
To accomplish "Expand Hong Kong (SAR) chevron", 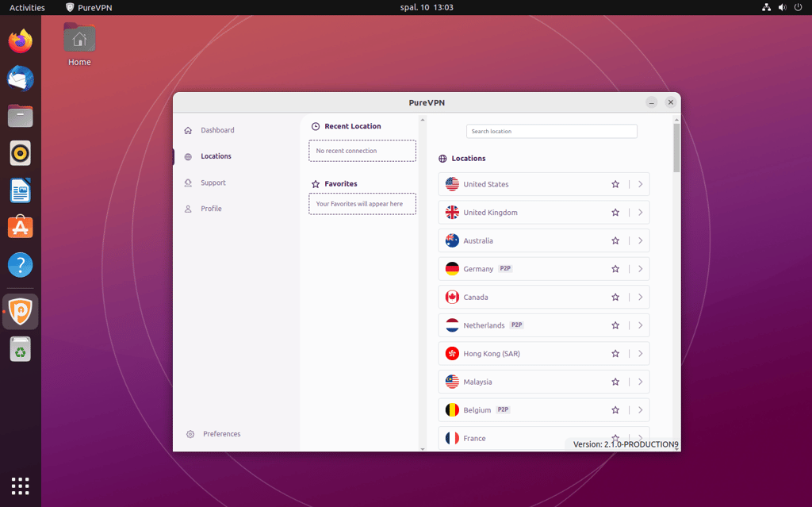I will click(x=641, y=354).
